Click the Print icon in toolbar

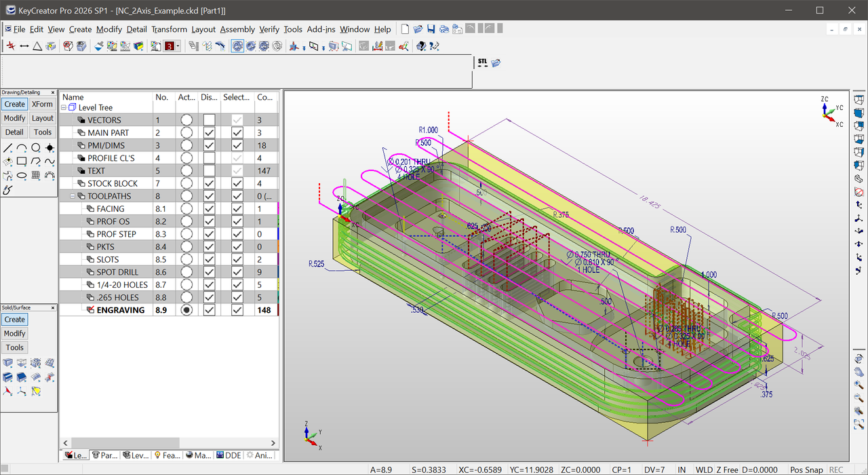443,29
